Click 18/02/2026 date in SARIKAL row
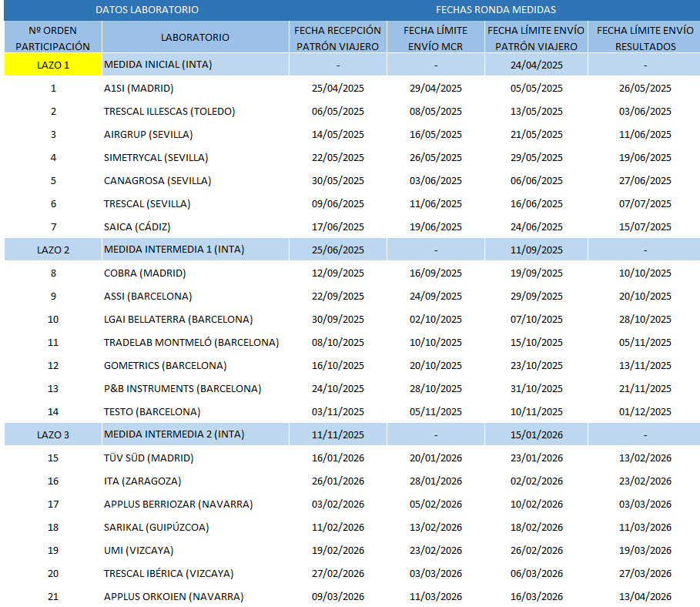 [x=537, y=528]
